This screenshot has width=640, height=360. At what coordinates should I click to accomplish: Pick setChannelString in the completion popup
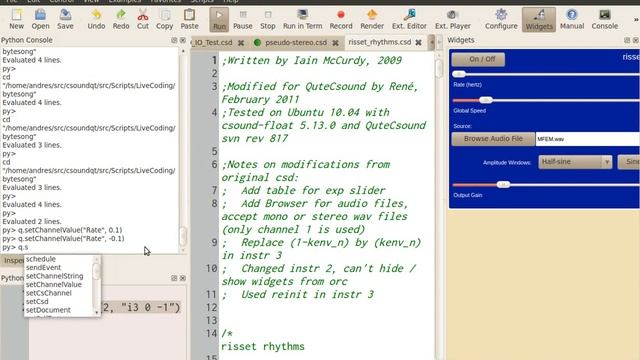point(54,276)
